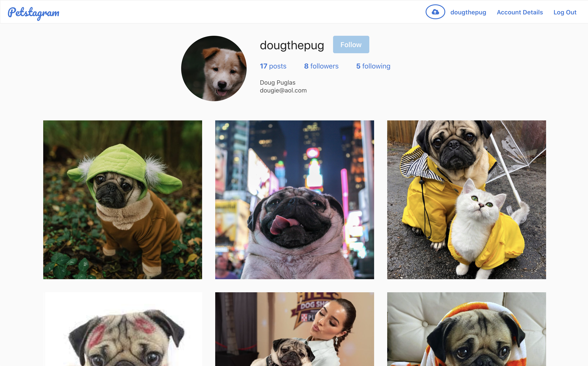Open the round puppy profile picture
The height and width of the screenshot is (366, 588).
(x=214, y=68)
